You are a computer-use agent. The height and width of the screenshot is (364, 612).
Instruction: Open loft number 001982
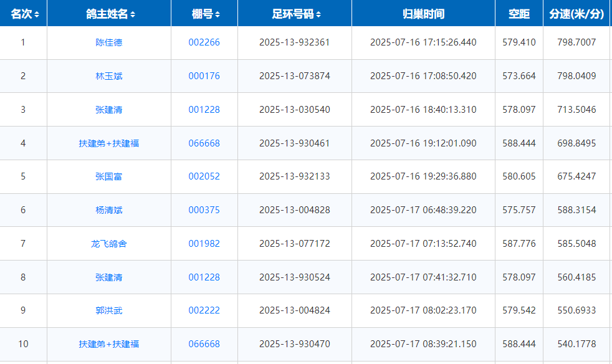204,244
